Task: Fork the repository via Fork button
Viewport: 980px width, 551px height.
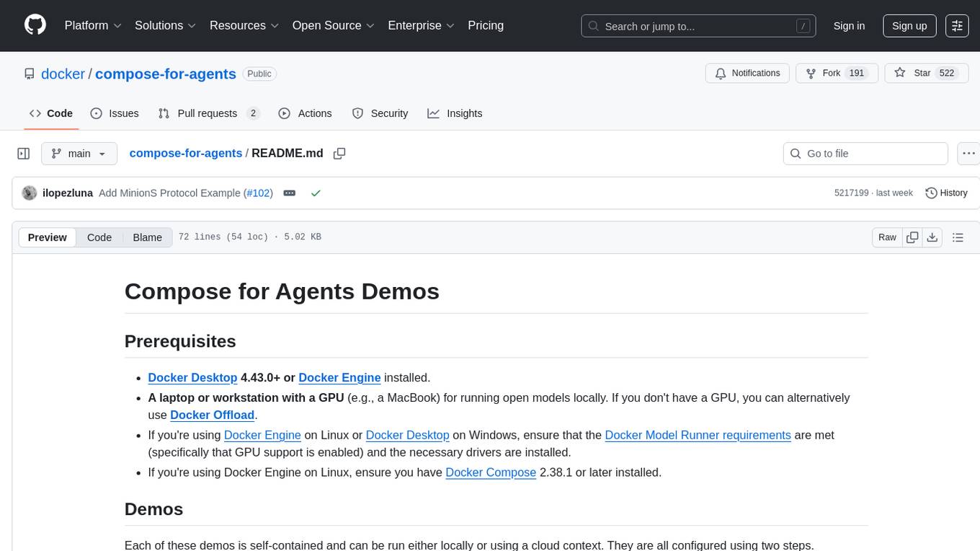Action: (836, 74)
